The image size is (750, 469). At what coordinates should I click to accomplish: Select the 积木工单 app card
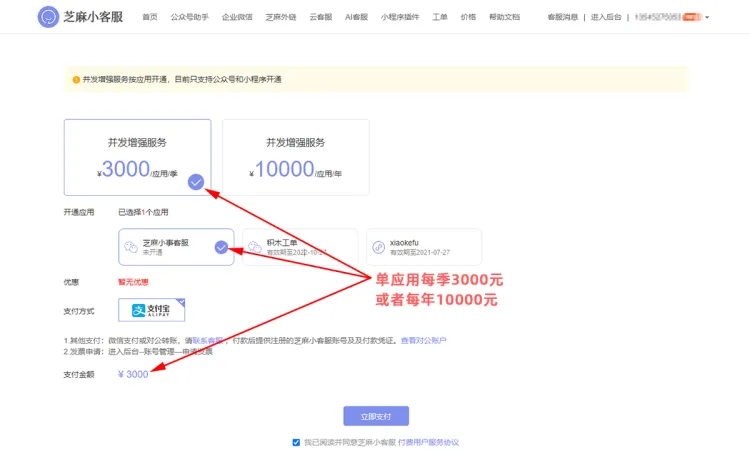click(300, 247)
